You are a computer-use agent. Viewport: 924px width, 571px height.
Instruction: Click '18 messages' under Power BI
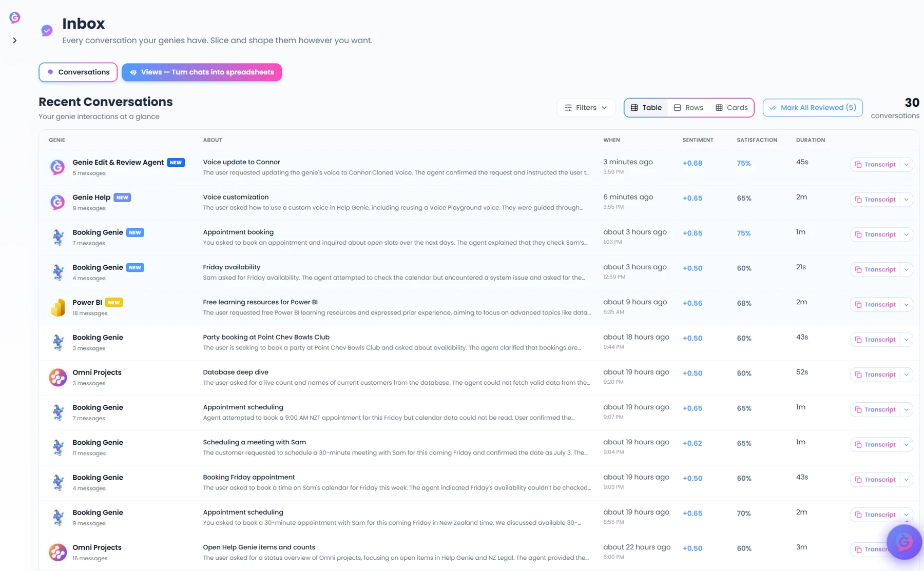point(90,313)
